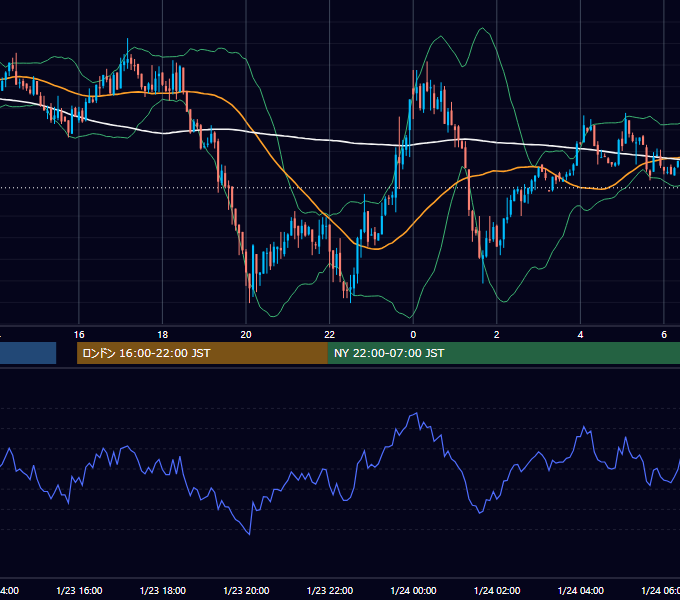This screenshot has width=680, height=600.
Task: Click the ロンドン 16:00-22:00 JST session bar
Action: click(x=202, y=353)
